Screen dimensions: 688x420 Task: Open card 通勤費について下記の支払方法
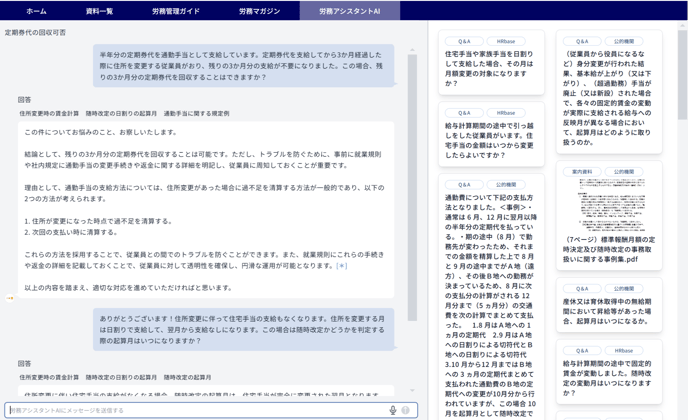pyautogui.click(x=491, y=297)
